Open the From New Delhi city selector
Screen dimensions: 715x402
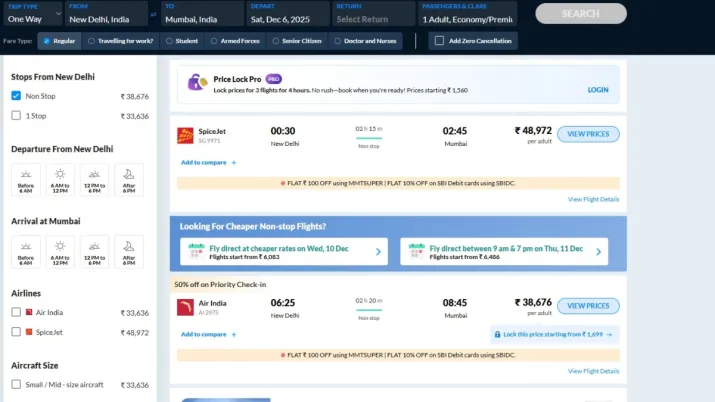(106, 13)
